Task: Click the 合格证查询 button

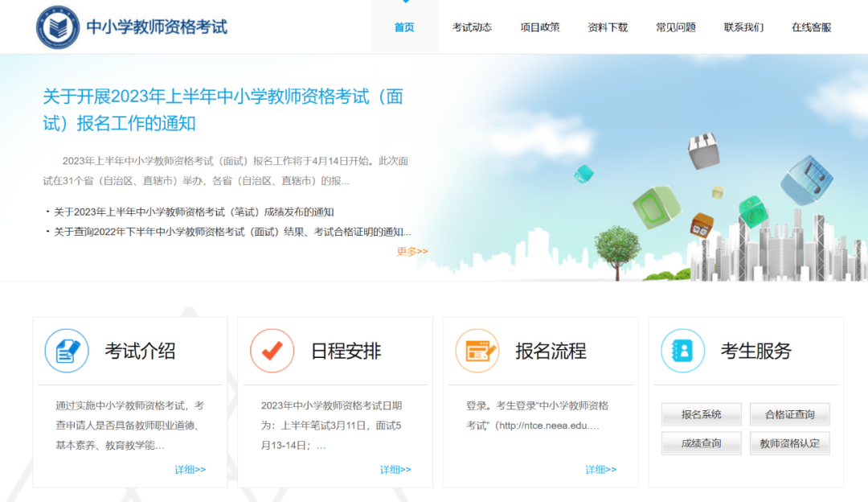Action: click(789, 414)
